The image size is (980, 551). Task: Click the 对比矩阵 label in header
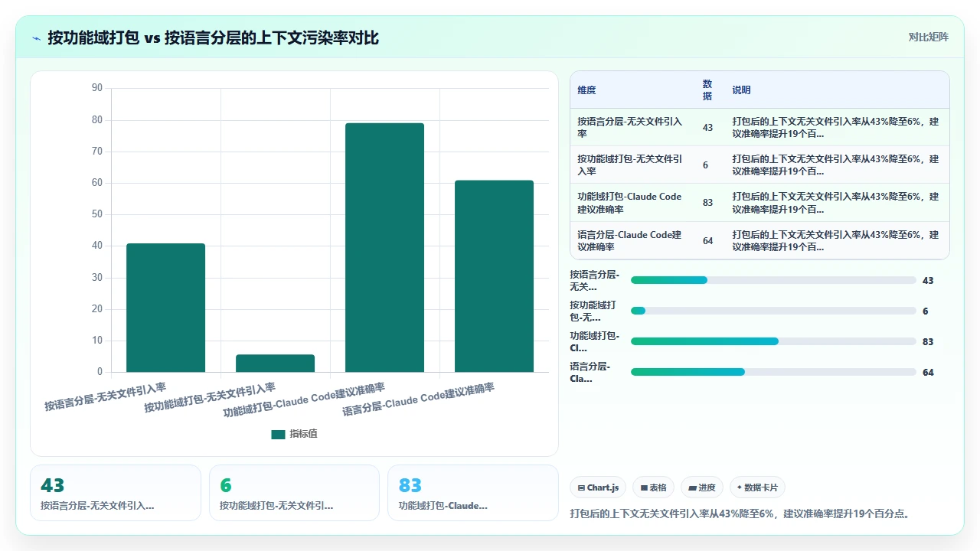(928, 37)
